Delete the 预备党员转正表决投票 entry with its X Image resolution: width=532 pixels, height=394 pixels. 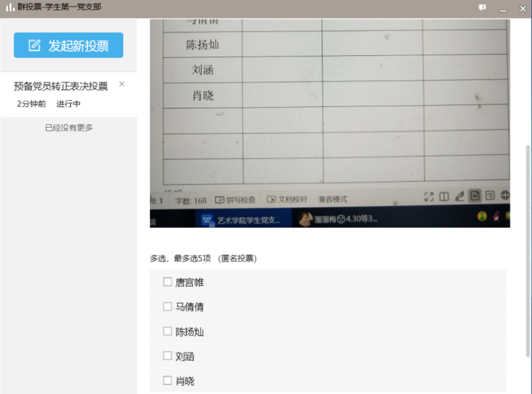(121, 84)
